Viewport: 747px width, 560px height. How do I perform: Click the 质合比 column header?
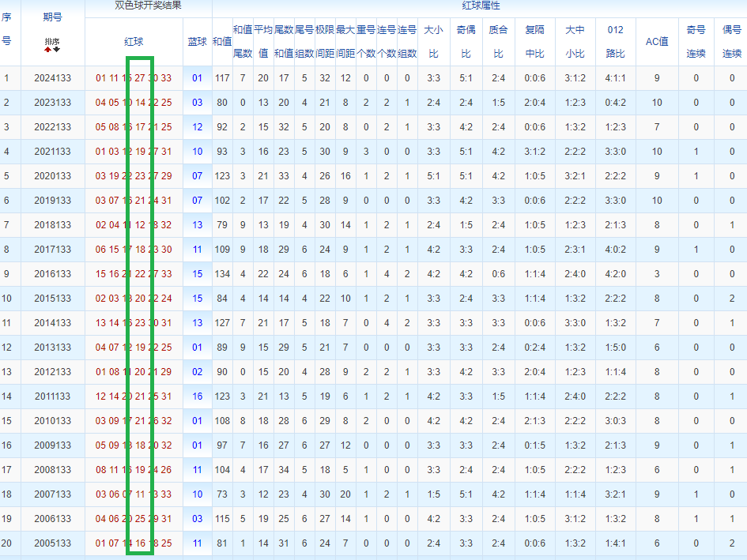498,42
